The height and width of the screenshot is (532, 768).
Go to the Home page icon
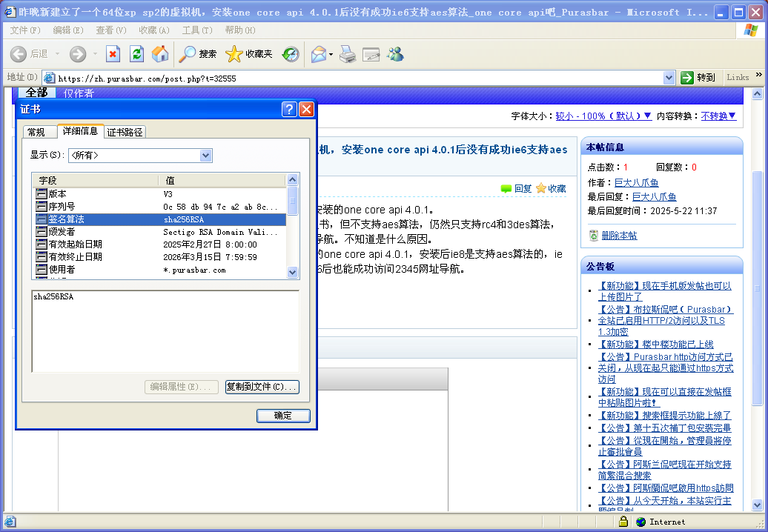[159, 54]
